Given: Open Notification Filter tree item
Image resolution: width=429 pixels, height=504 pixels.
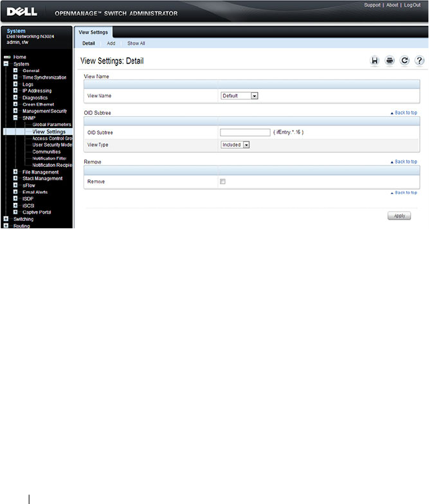Looking at the screenshot, I should tap(49, 158).
